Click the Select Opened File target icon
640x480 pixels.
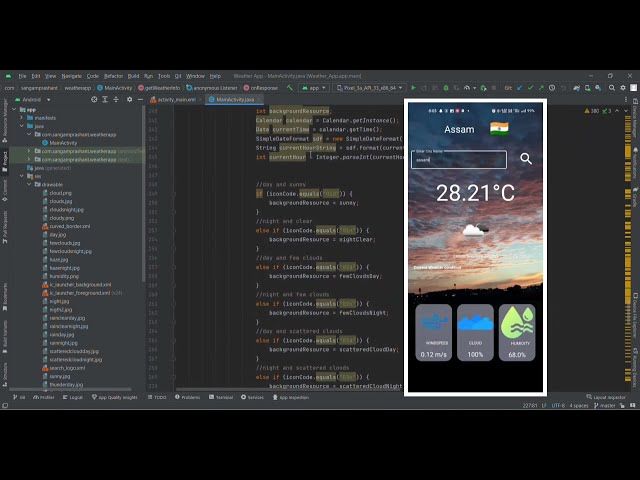[94, 99]
